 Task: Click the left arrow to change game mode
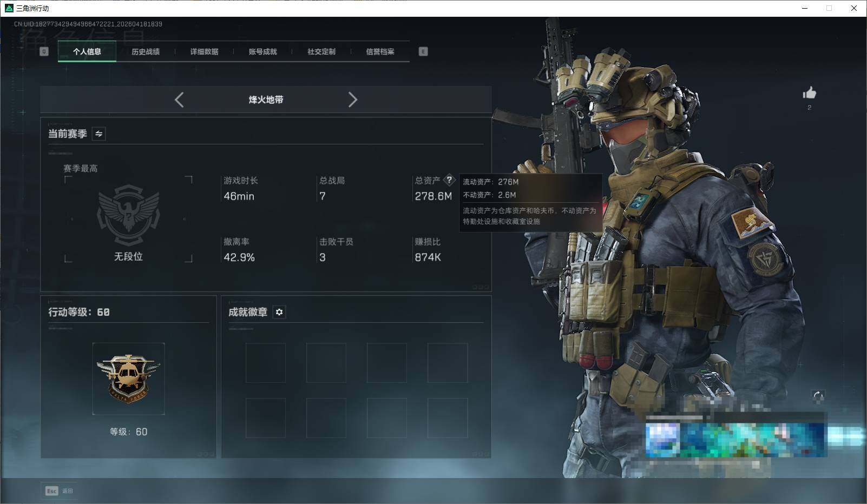point(179,100)
